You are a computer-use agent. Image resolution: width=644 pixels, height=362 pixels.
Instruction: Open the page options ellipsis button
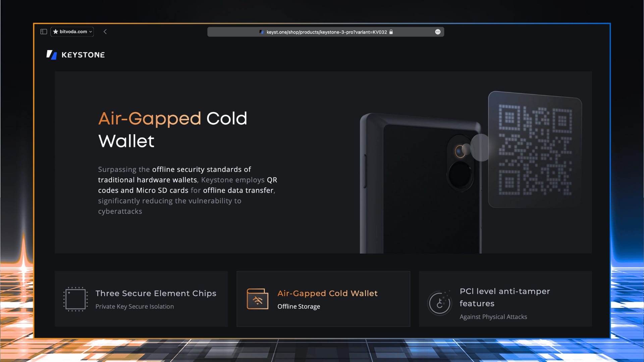click(x=438, y=32)
